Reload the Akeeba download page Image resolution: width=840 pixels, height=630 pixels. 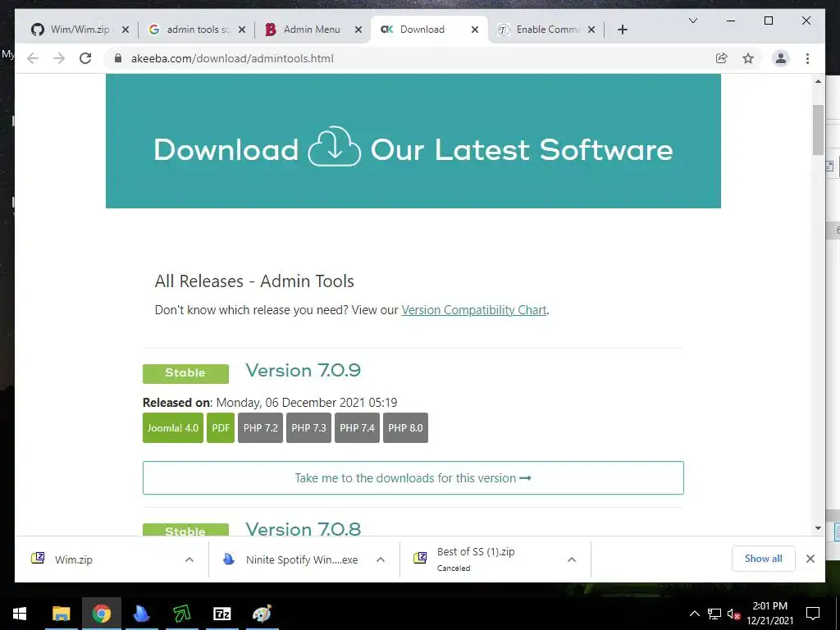[85, 58]
